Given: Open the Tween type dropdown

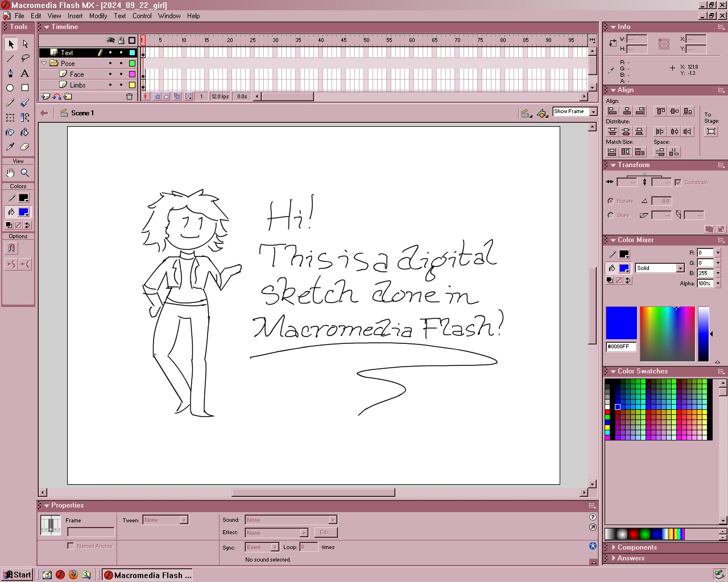Looking at the screenshot, I should [184, 520].
